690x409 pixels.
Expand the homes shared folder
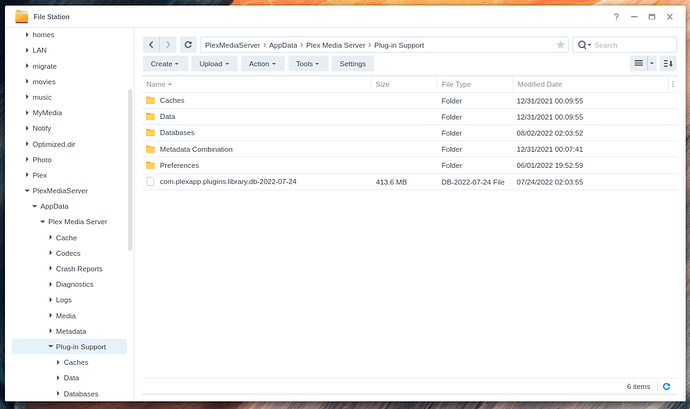pos(27,34)
